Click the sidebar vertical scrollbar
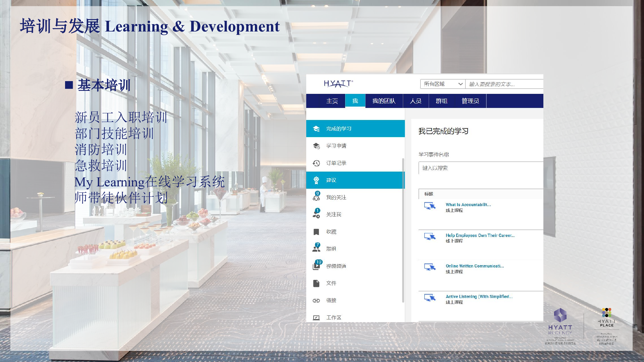This screenshot has width=644, height=362. point(403,230)
